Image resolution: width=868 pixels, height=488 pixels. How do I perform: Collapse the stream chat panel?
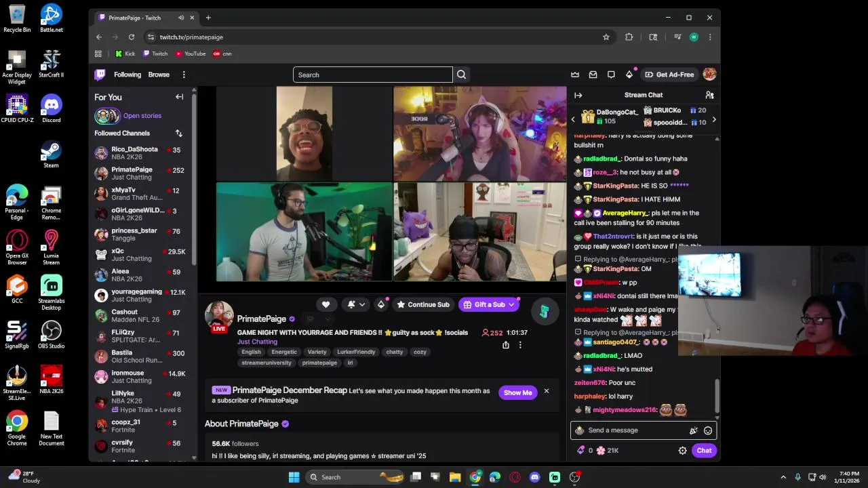tap(578, 95)
